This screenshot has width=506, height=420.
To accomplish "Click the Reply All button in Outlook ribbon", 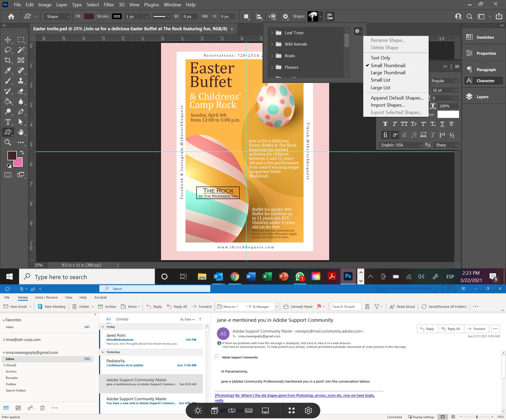I will (177, 307).
